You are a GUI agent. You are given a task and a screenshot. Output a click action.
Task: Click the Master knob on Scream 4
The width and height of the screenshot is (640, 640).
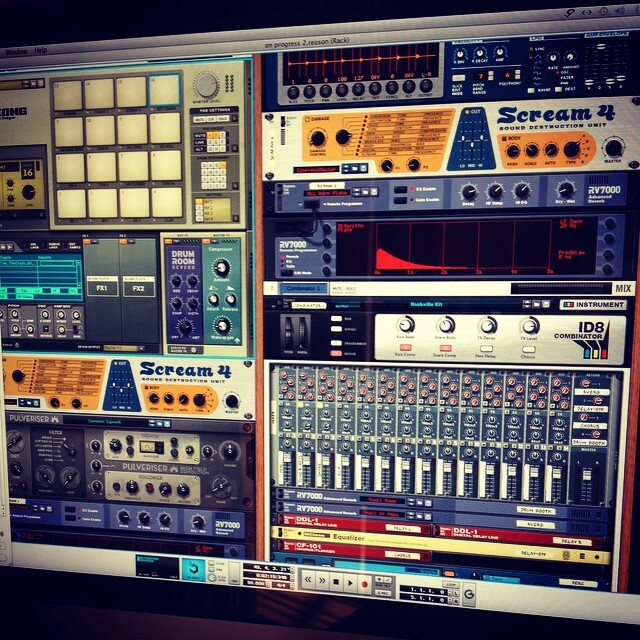(614, 147)
